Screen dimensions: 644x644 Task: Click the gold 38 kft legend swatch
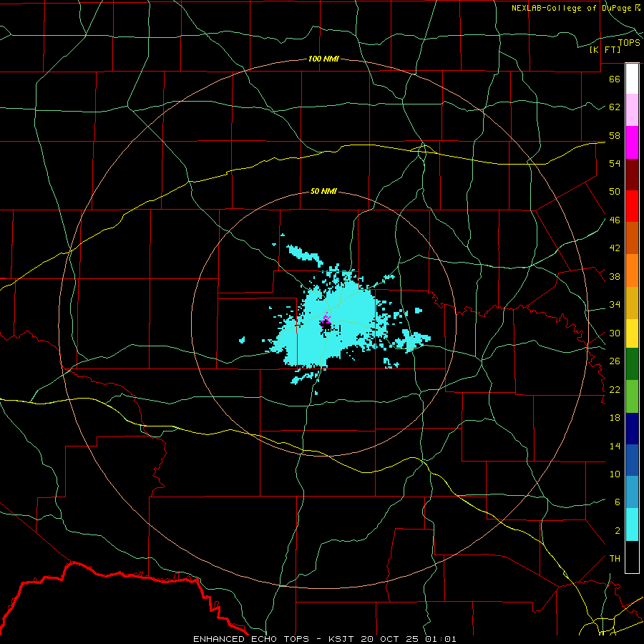pyautogui.click(x=632, y=303)
